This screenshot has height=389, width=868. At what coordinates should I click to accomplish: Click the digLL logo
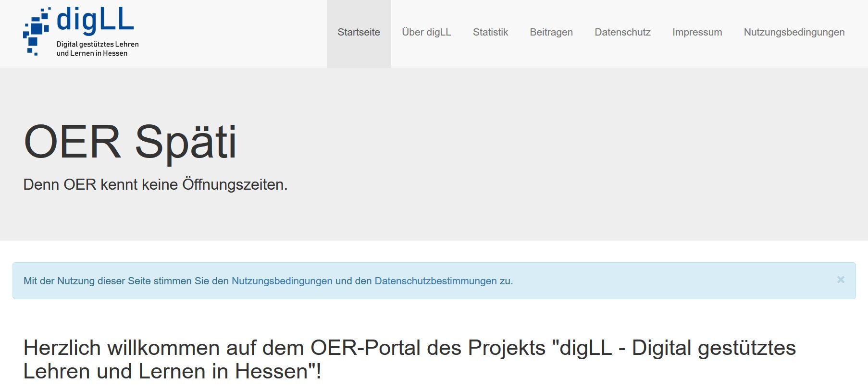click(81, 32)
